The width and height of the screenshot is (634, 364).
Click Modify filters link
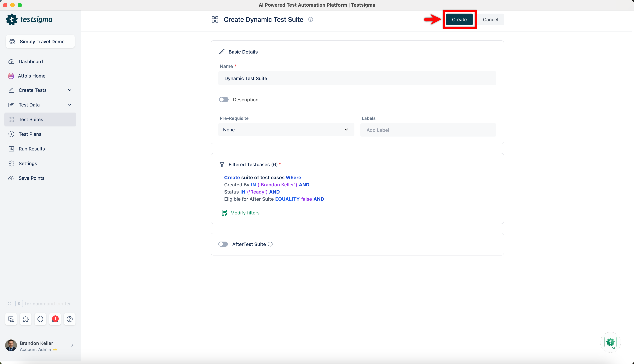point(244,213)
